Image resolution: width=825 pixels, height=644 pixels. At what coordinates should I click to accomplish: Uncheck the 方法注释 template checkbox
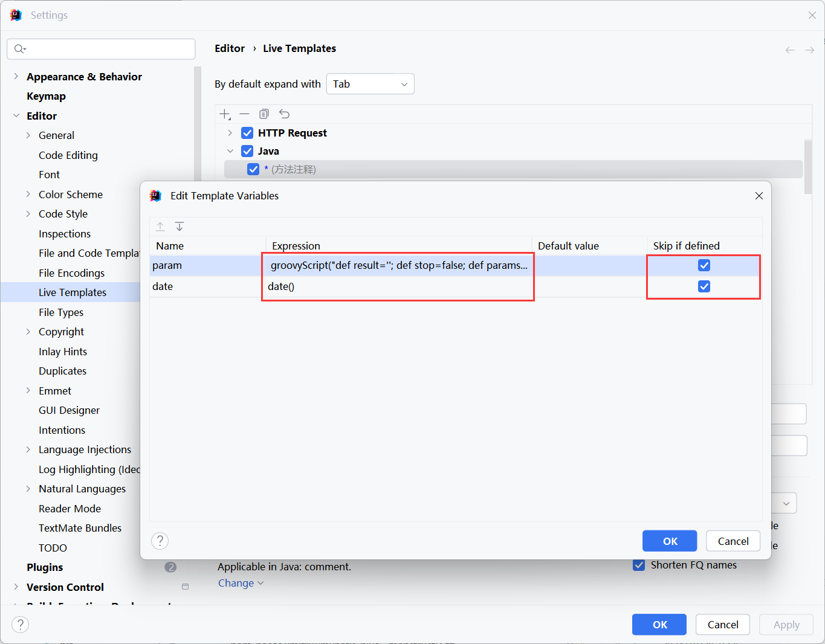tap(253, 169)
